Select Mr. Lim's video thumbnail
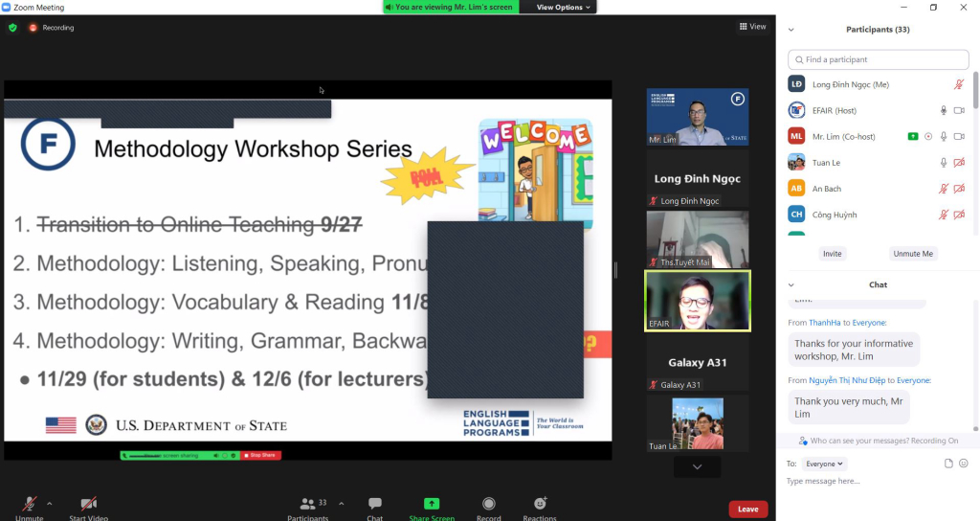Image resolution: width=980 pixels, height=521 pixels. coord(698,117)
